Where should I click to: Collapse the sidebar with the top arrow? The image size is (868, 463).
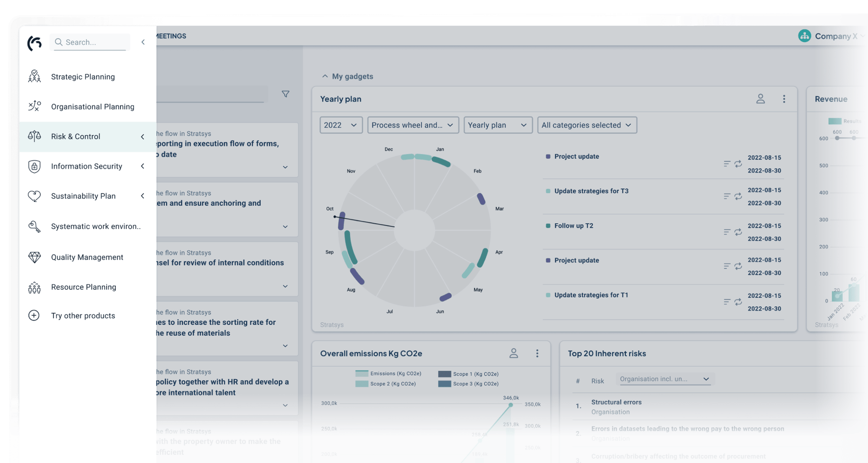tap(143, 42)
